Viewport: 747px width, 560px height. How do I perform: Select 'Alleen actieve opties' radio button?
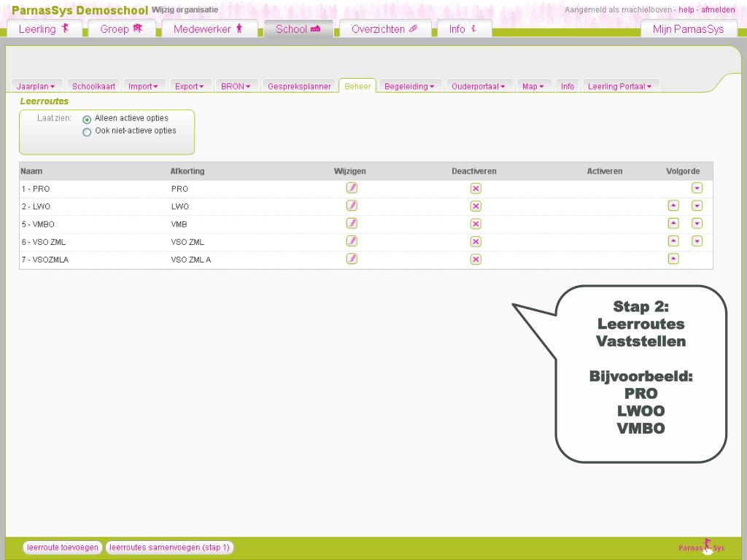87,119
